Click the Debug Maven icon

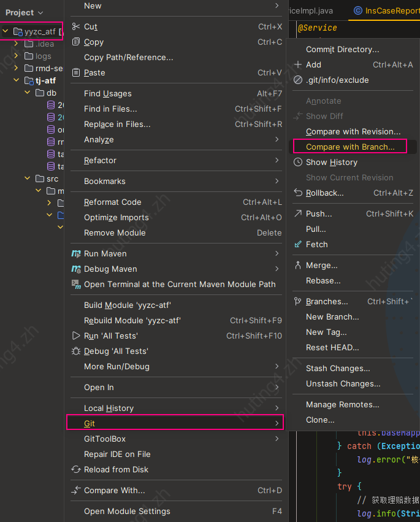point(76,269)
